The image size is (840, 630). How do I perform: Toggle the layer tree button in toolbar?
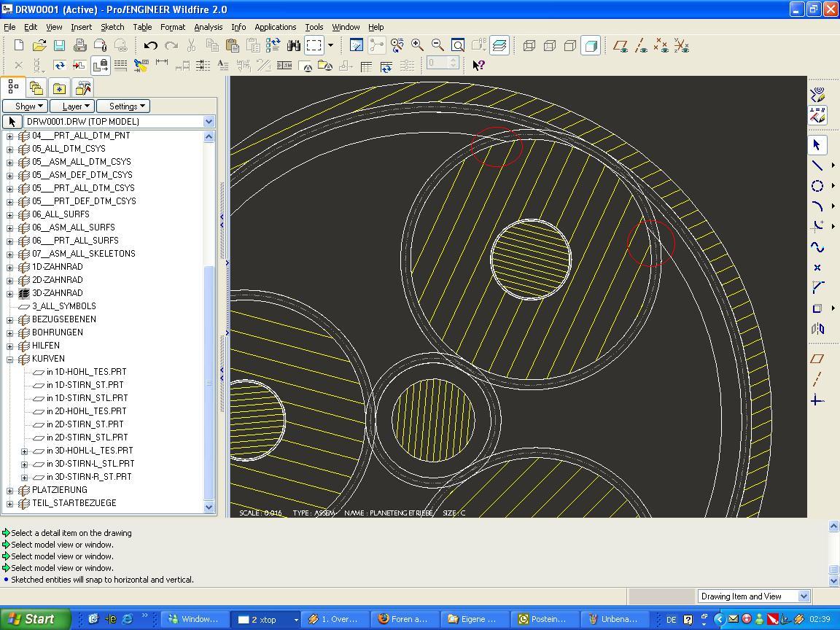point(499,45)
